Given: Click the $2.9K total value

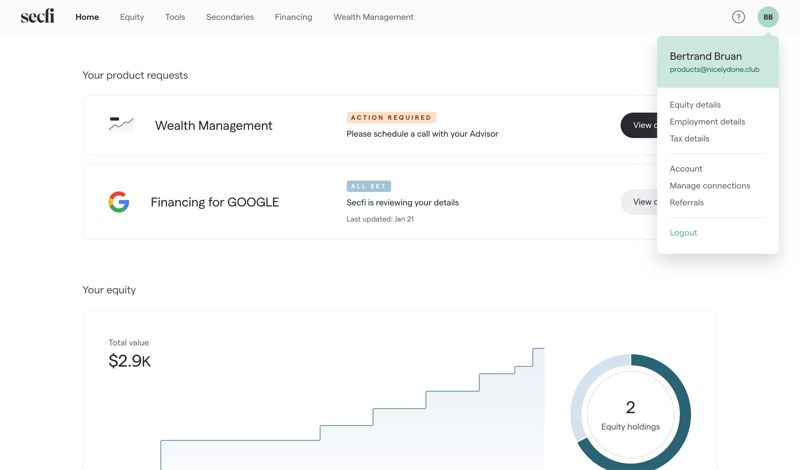Looking at the screenshot, I should point(130,361).
